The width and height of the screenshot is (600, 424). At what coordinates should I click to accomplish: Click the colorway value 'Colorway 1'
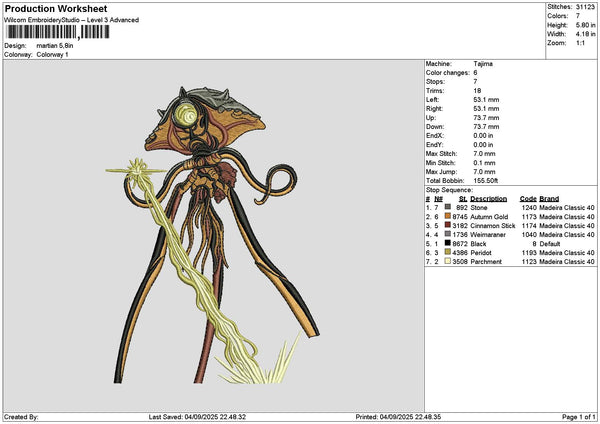[x=52, y=55]
